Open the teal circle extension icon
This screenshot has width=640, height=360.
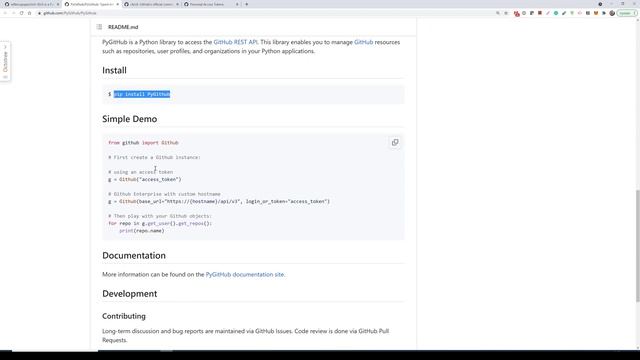[x=556, y=13]
